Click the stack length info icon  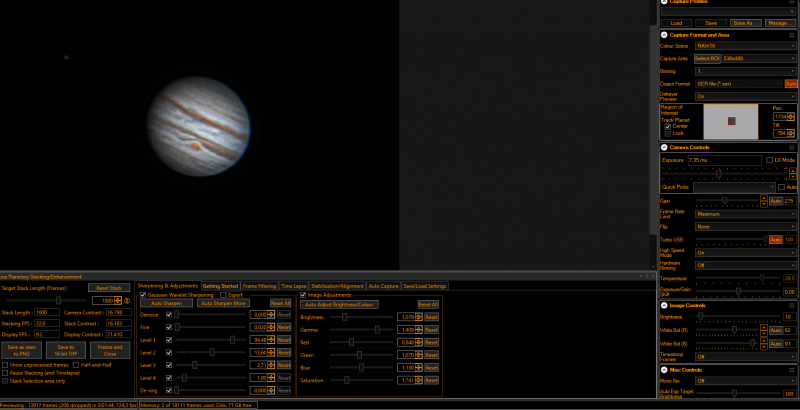[x=127, y=301]
